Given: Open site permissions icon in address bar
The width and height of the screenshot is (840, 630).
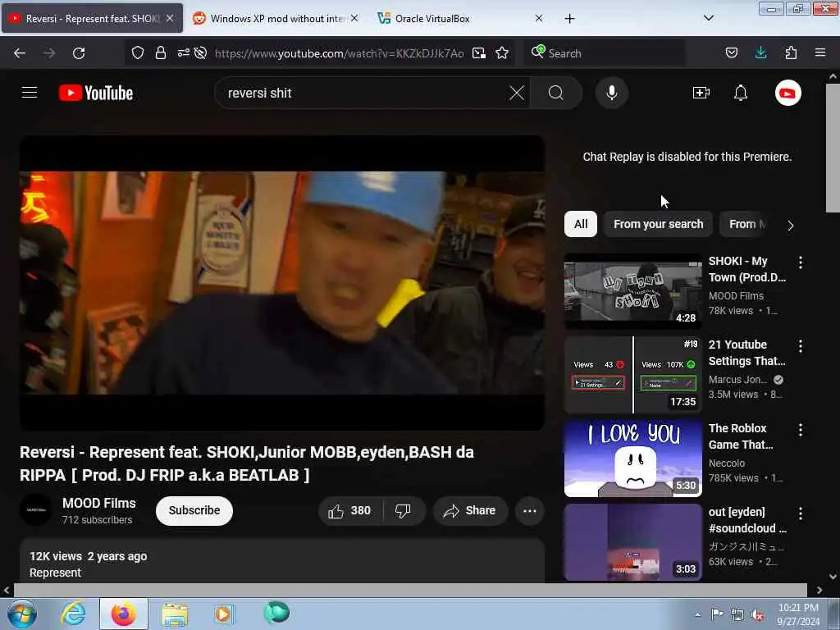Looking at the screenshot, I should pyautogui.click(x=183, y=52).
